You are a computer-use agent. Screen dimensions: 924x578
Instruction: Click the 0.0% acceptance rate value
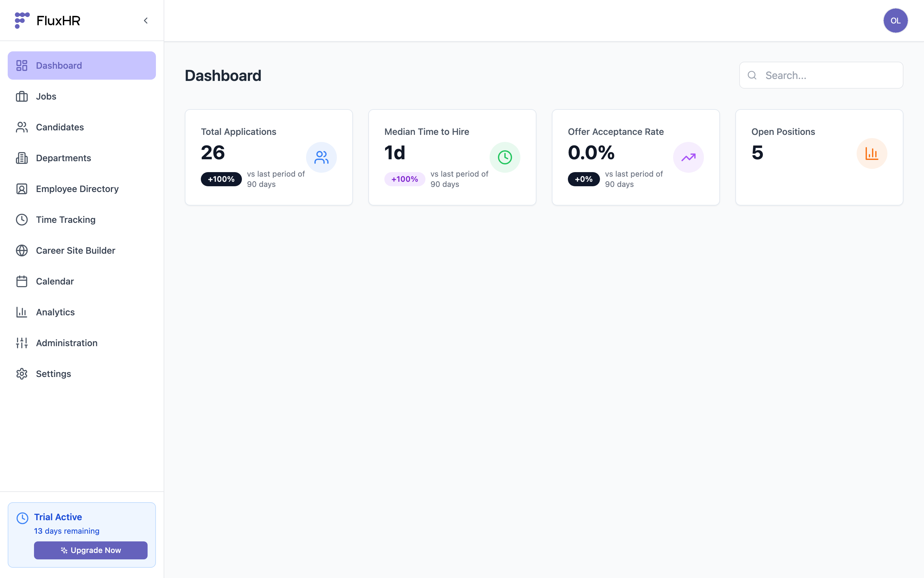[591, 153]
